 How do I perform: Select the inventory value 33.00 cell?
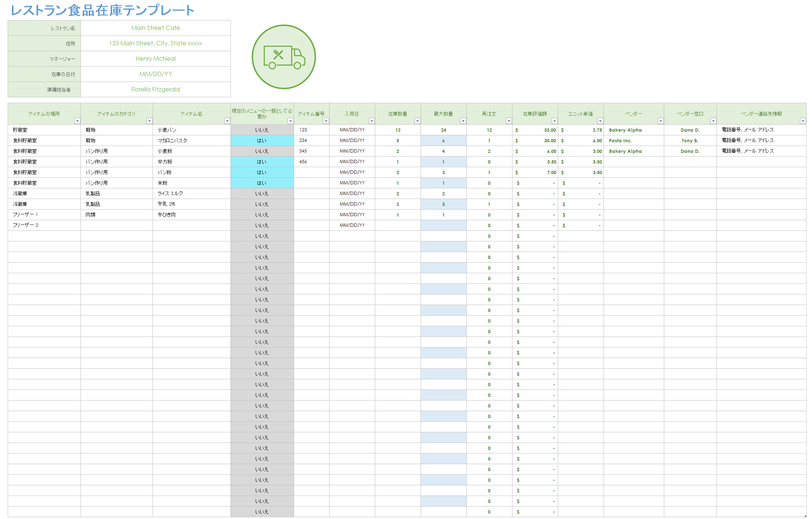pyautogui.click(x=535, y=130)
